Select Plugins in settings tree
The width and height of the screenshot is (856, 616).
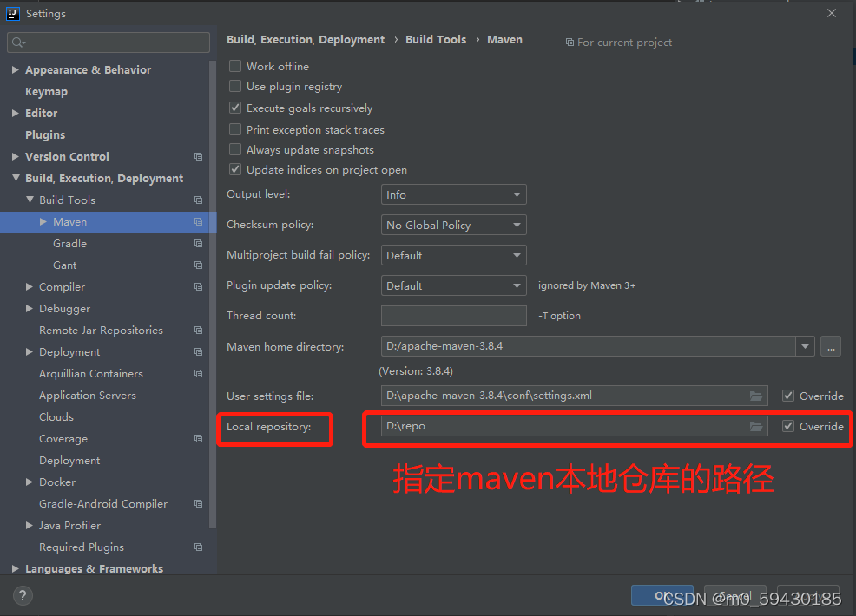45,134
